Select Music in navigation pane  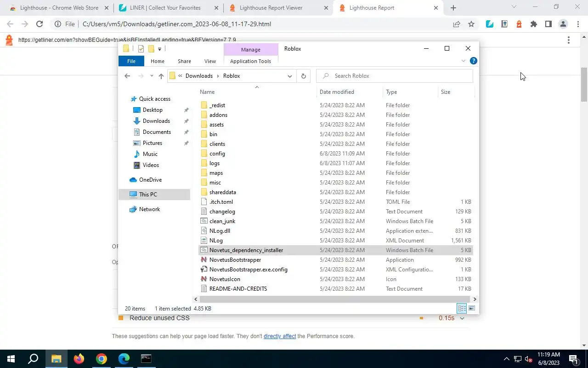click(x=150, y=154)
